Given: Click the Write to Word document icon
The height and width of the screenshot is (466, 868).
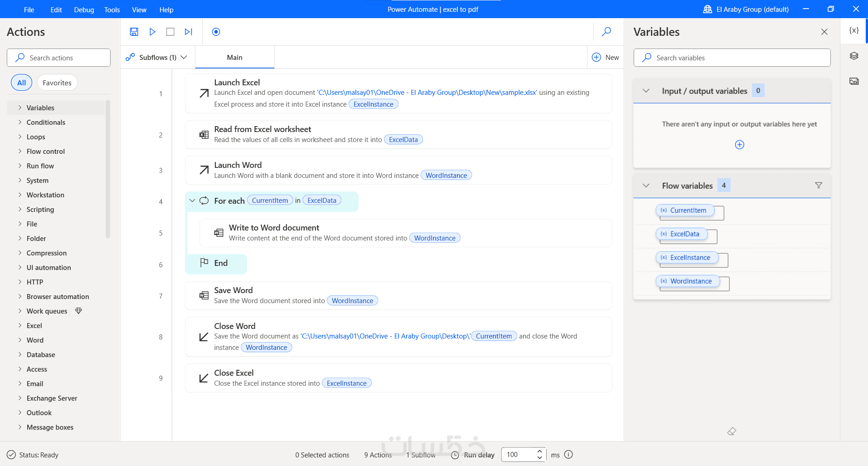Looking at the screenshot, I should [218, 233].
